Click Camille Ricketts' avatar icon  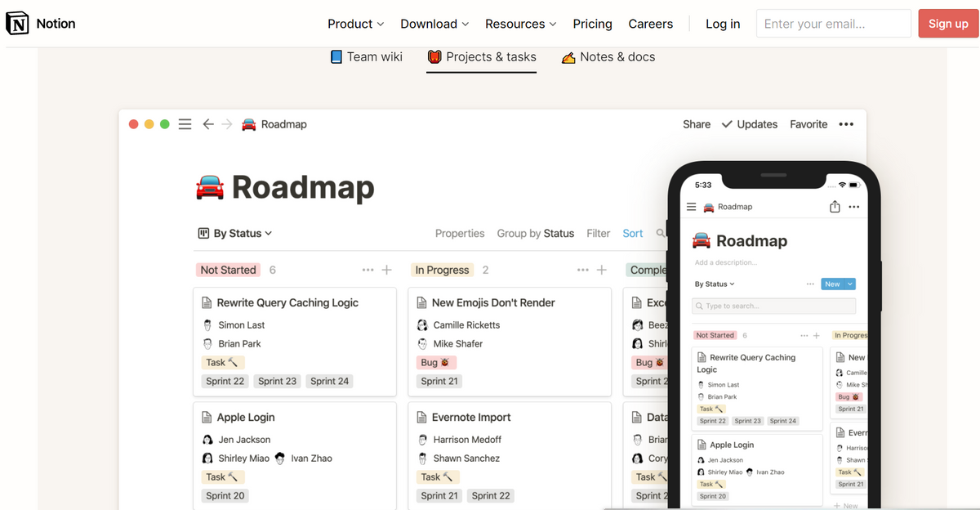click(422, 324)
